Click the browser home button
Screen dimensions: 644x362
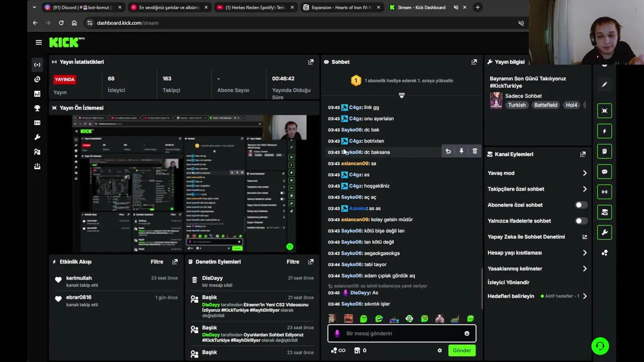(74, 23)
